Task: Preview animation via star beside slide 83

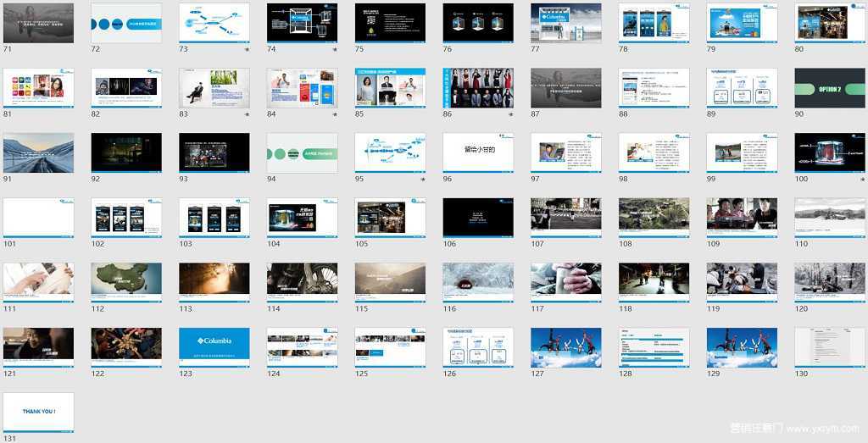Action: click(247, 114)
